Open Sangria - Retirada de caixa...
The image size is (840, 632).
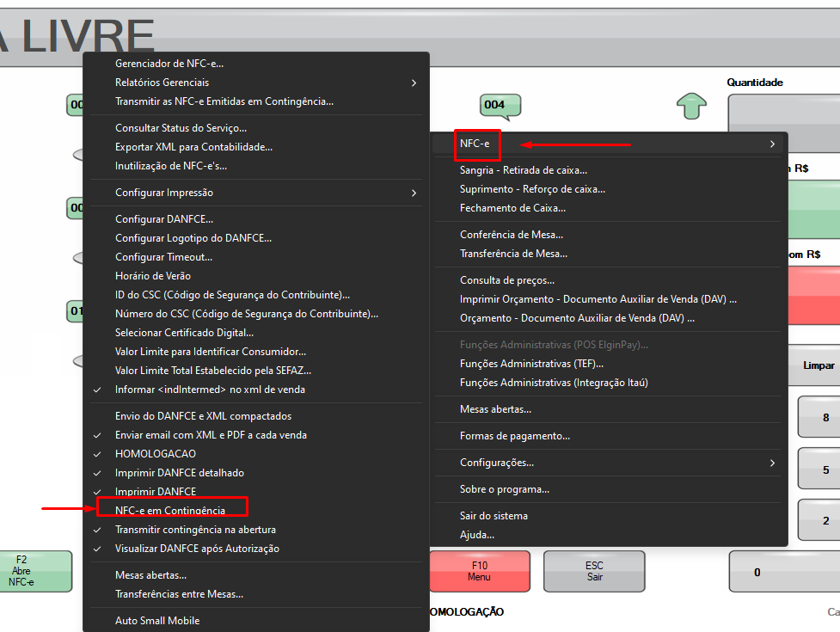[x=608, y=170]
